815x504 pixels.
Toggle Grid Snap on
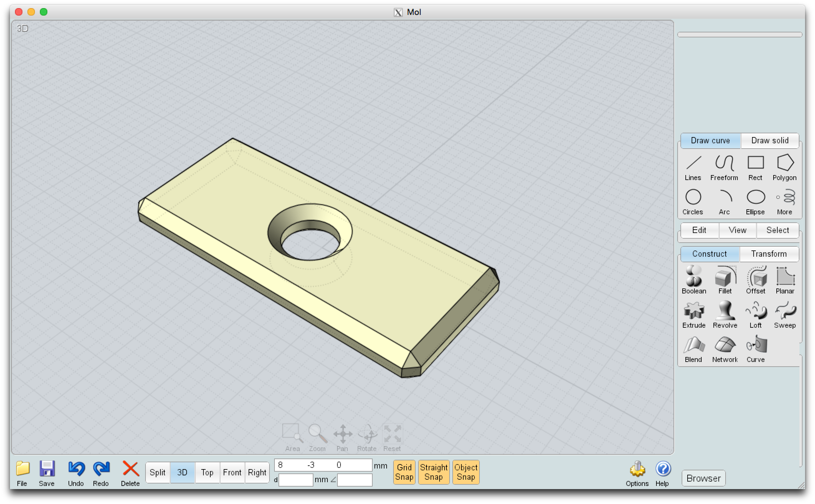point(403,472)
